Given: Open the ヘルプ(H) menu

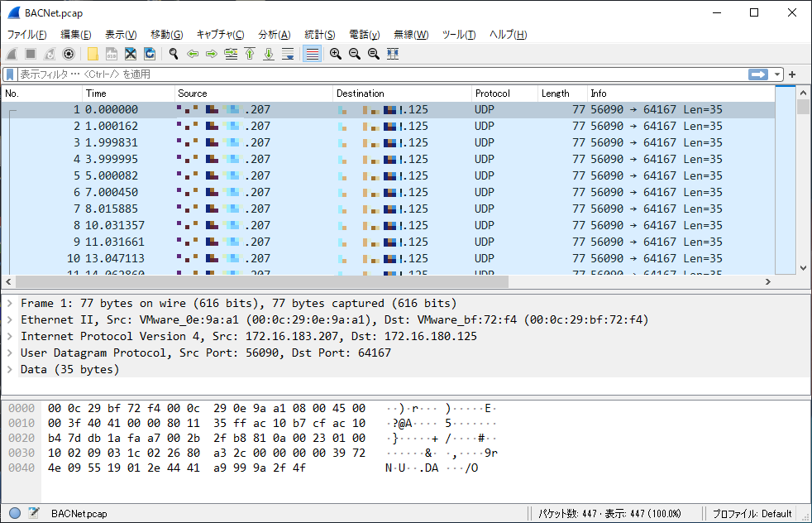Looking at the screenshot, I should [x=508, y=35].
